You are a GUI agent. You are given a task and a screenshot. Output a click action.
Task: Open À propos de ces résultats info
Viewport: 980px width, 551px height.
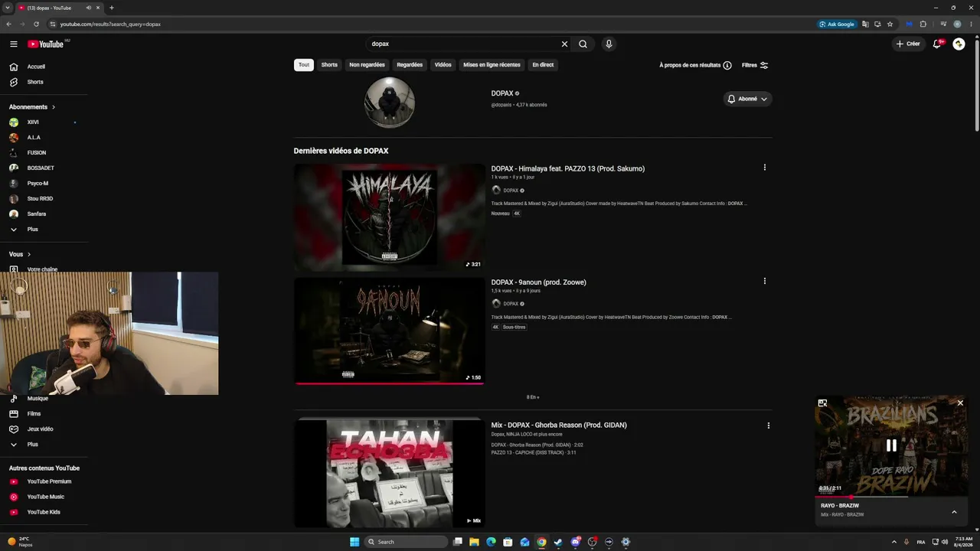695,65
